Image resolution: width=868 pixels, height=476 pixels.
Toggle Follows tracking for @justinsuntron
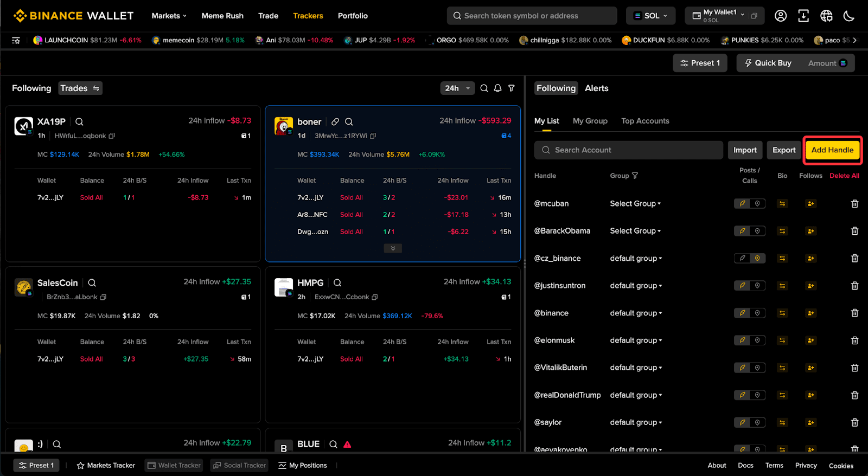(x=810, y=285)
